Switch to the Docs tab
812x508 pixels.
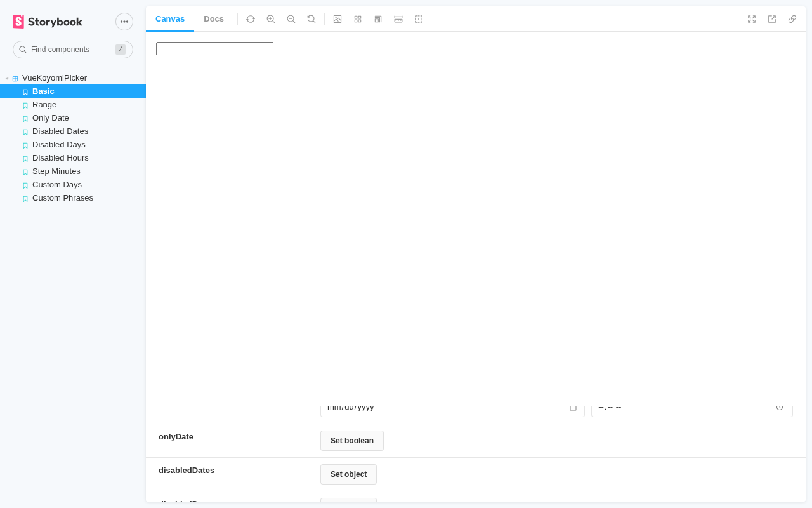[x=214, y=19]
